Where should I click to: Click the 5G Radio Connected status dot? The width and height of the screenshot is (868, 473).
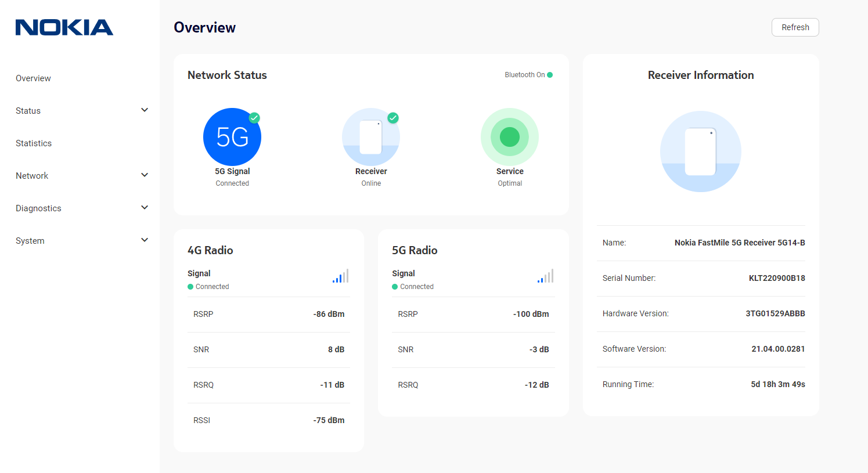click(395, 287)
